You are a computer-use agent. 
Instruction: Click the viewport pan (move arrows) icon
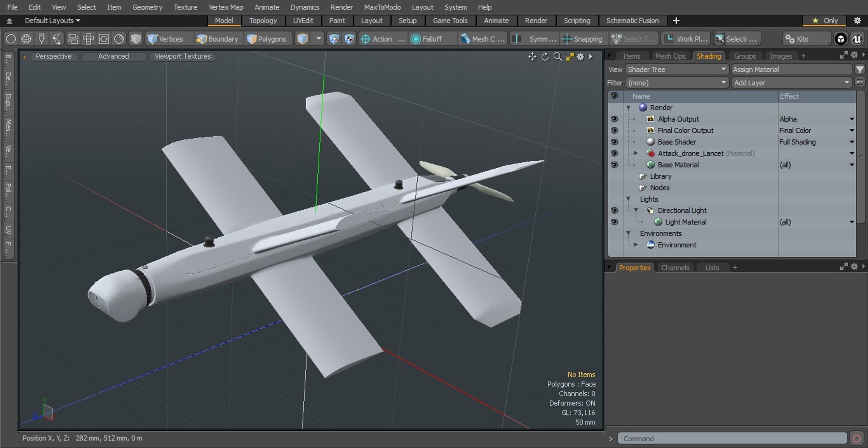point(532,57)
